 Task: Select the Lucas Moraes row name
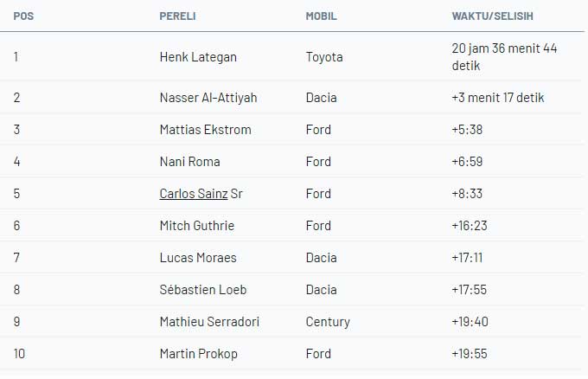click(x=198, y=258)
